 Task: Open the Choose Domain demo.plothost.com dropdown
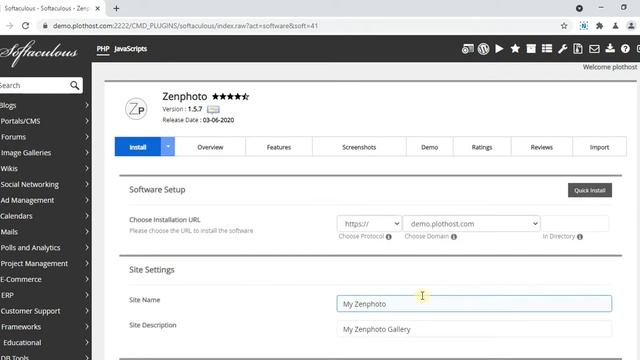pos(471,224)
